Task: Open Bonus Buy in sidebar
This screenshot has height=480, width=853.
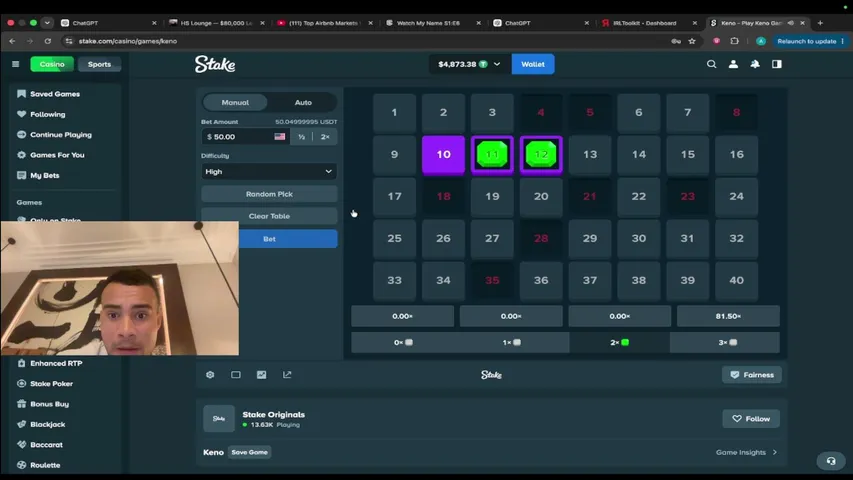Action: tap(50, 404)
